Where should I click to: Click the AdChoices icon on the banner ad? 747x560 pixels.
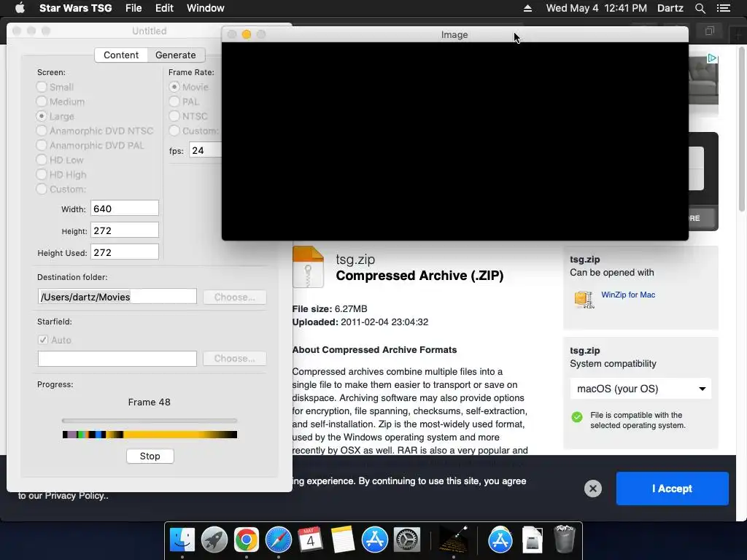coord(712,58)
